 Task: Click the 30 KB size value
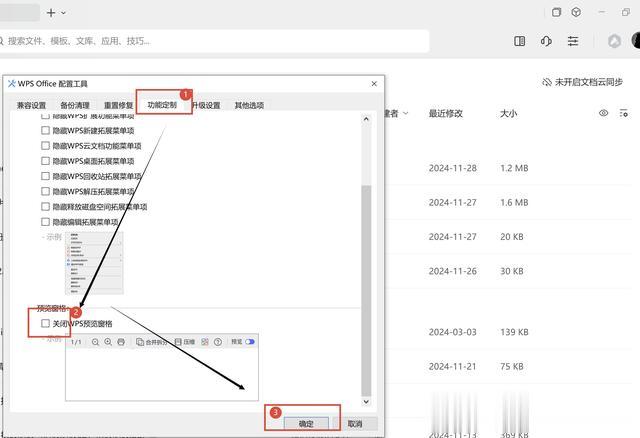[x=512, y=271]
